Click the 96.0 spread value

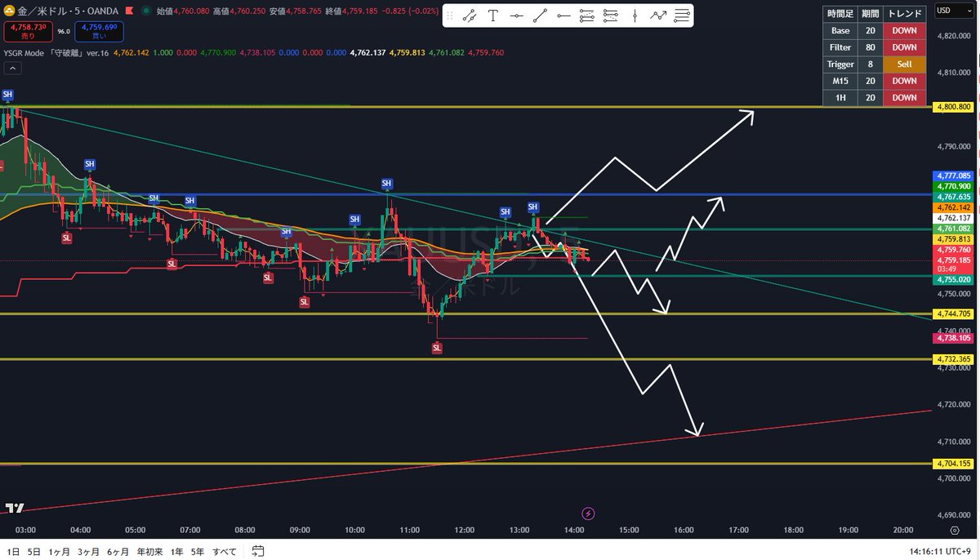point(62,32)
